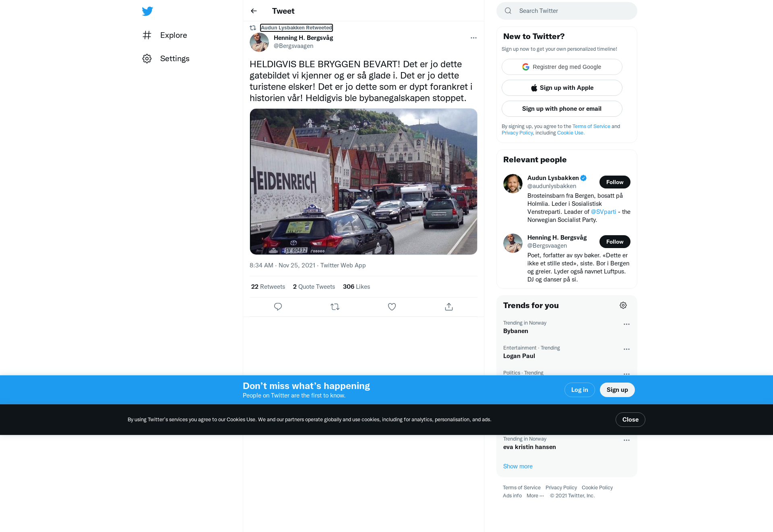Open options for Logan Paul trend
This screenshot has height=532, width=773.
tap(626, 349)
